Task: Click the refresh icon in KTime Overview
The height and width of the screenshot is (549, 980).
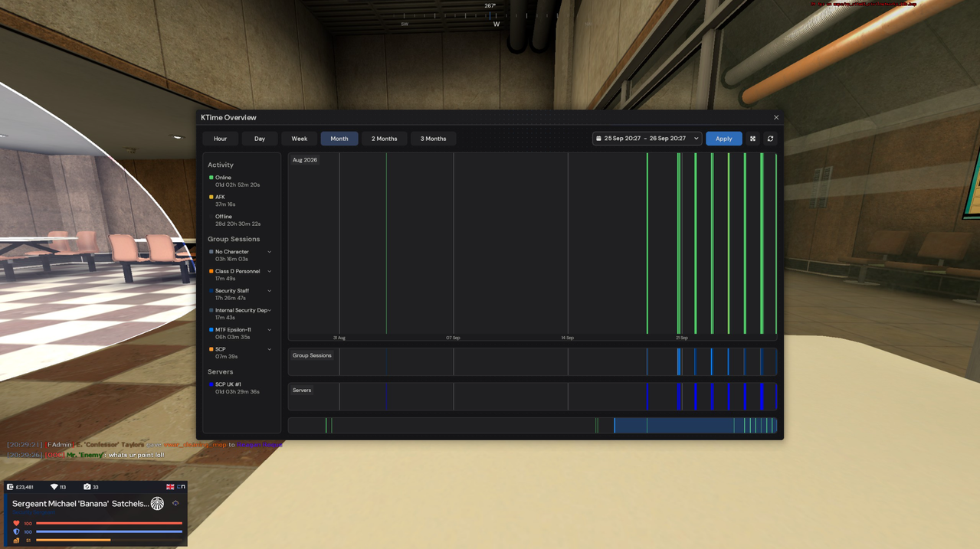Action: [x=770, y=139]
